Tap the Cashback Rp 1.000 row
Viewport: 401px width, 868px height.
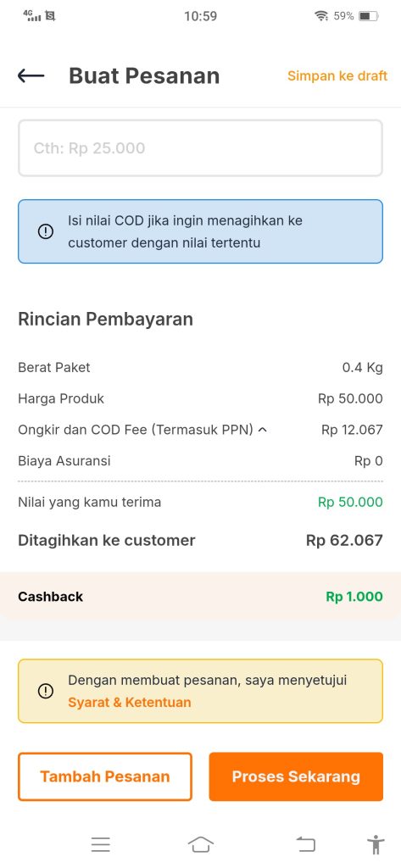click(x=200, y=597)
